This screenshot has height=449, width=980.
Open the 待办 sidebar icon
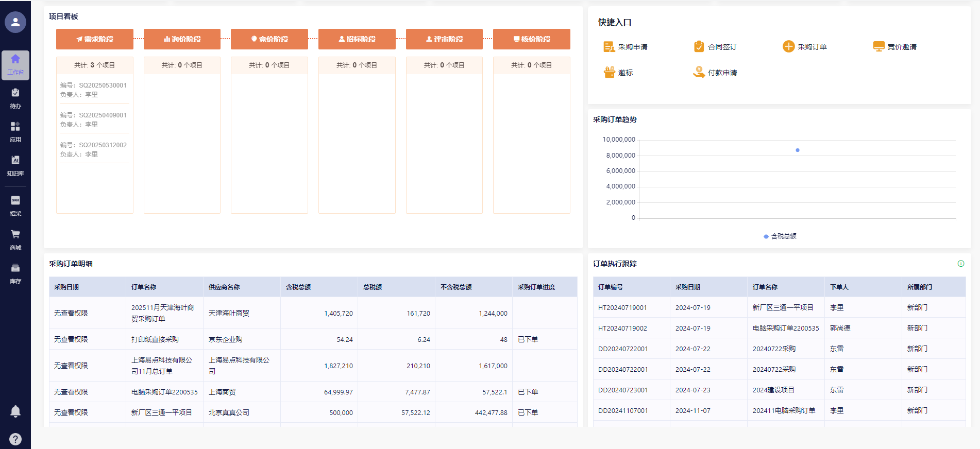coord(15,98)
